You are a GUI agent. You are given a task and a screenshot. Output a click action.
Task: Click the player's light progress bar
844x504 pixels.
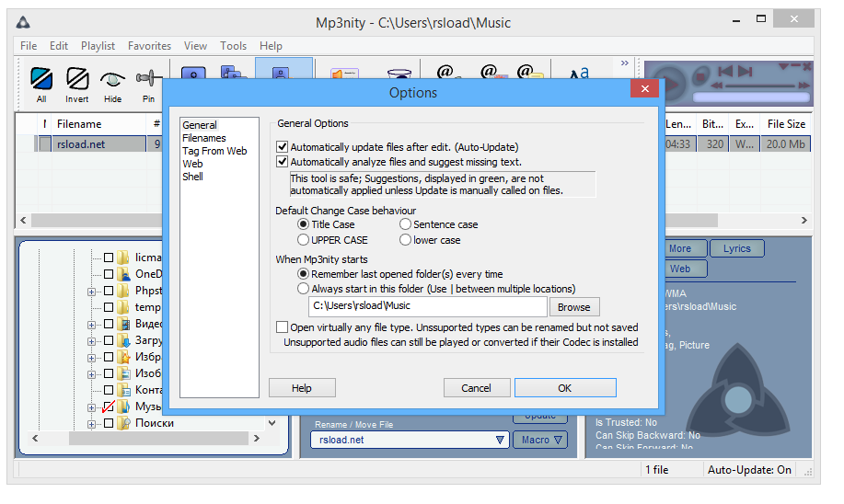pyautogui.click(x=751, y=97)
